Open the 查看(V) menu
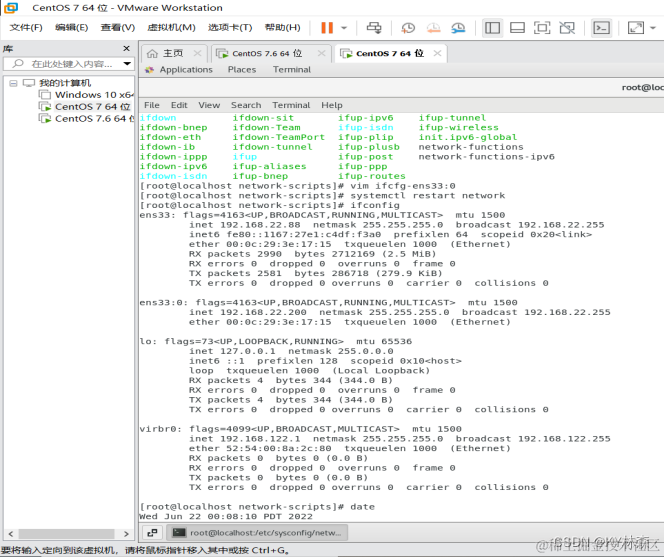 [117, 28]
